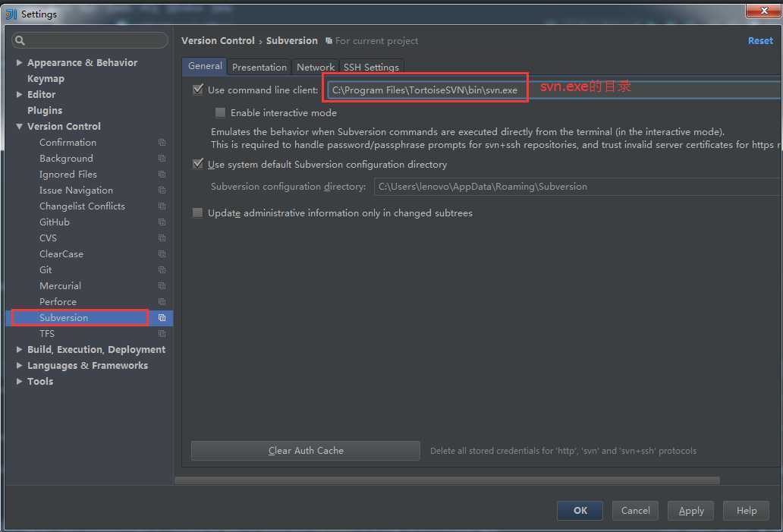Viewport: 783px width, 532px height.
Task: Select ClearCase settings item
Action: point(61,253)
